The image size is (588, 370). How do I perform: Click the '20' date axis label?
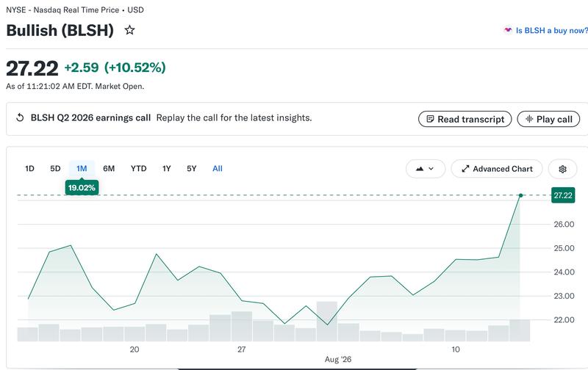point(135,349)
